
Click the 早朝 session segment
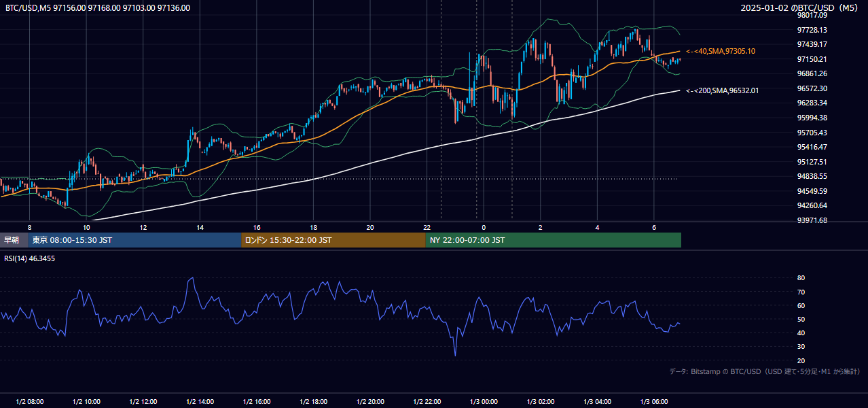point(14,240)
